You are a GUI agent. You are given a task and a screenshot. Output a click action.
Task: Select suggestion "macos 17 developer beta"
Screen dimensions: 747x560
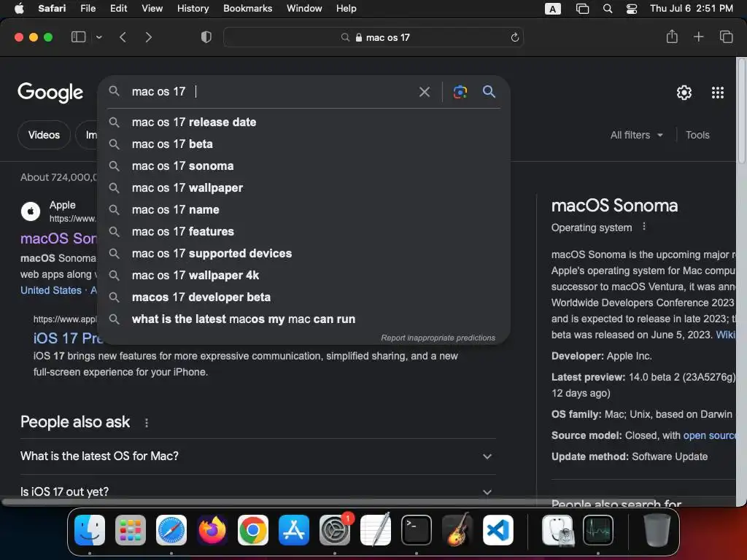(x=303, y=297)
